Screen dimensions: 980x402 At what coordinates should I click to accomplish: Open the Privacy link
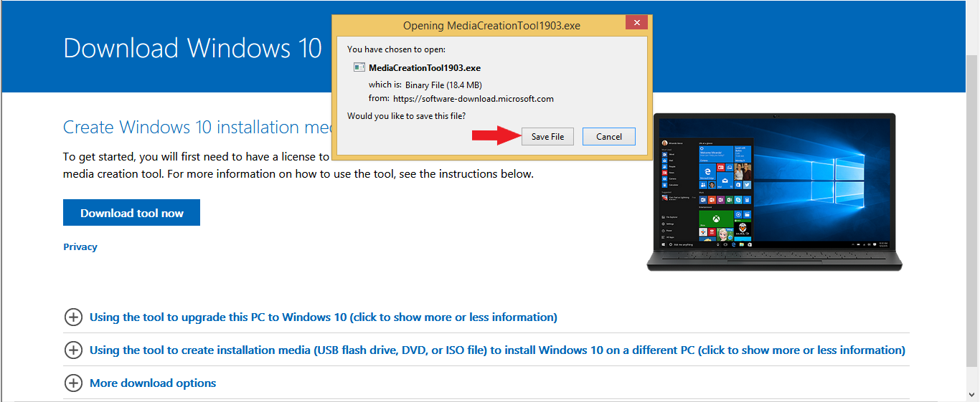pyautogui.click(x=80, y=247)
